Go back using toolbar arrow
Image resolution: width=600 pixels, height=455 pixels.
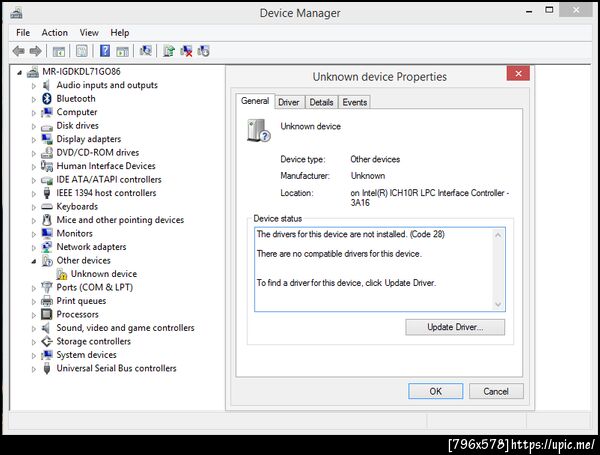point(18,51)
